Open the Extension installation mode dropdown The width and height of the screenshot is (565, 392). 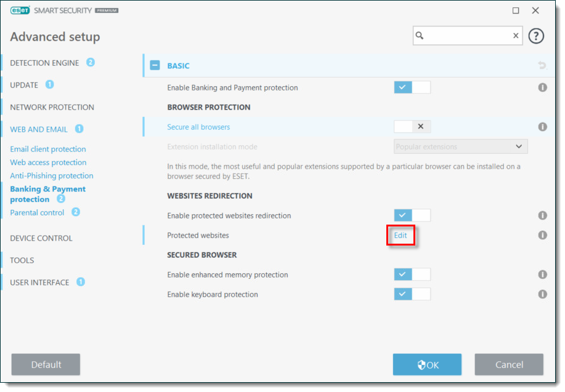click(460, 146)
